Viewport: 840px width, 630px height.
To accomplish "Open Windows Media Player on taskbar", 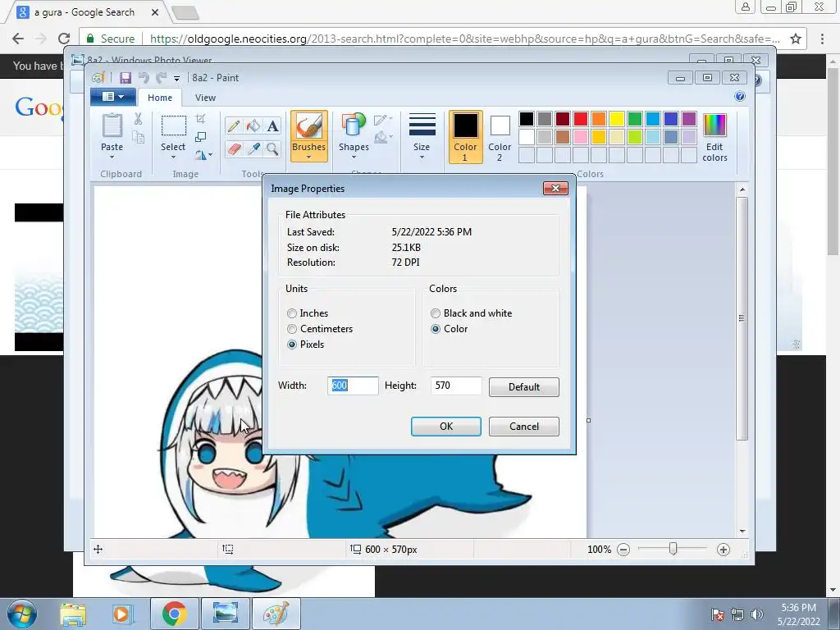I will pos(121,614).
